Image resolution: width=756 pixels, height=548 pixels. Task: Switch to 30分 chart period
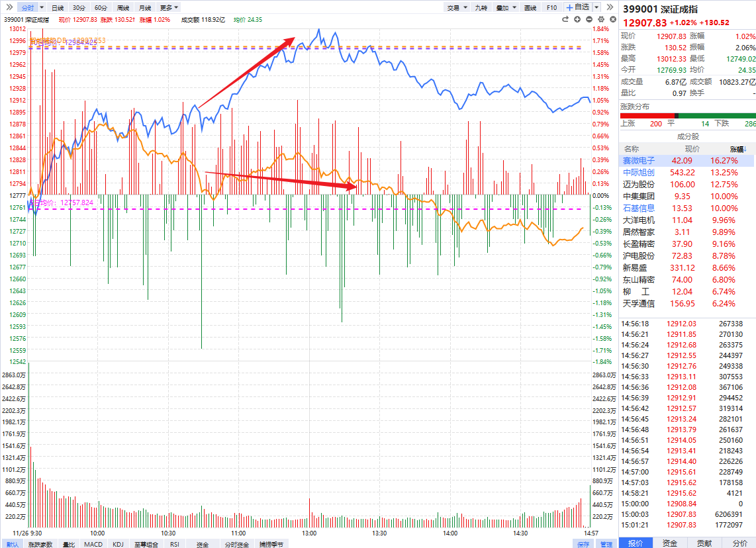(x=79, y=8)
